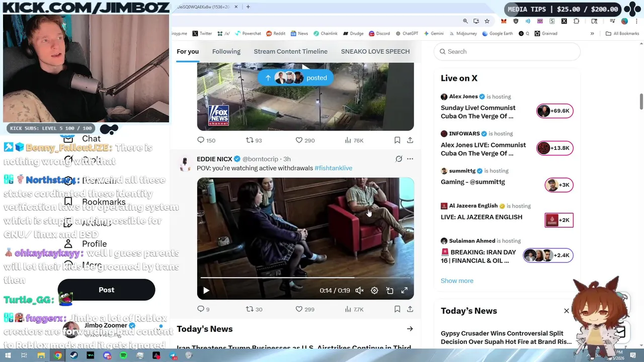The width and height of the screenshot is (644, 362).
Task: Open Telegram from the taskbar
Action: [173, 355]
